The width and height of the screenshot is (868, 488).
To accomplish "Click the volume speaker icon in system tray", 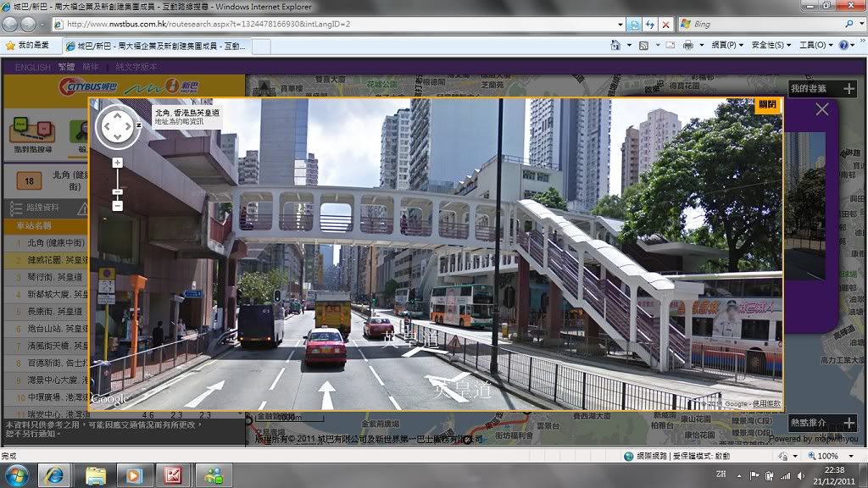I will point(800,476).
